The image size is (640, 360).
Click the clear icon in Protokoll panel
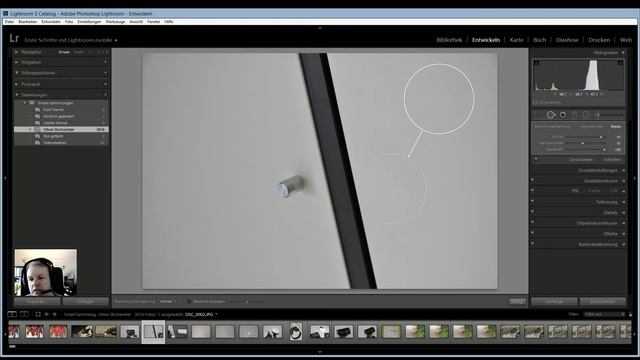[x=105, y=84]
